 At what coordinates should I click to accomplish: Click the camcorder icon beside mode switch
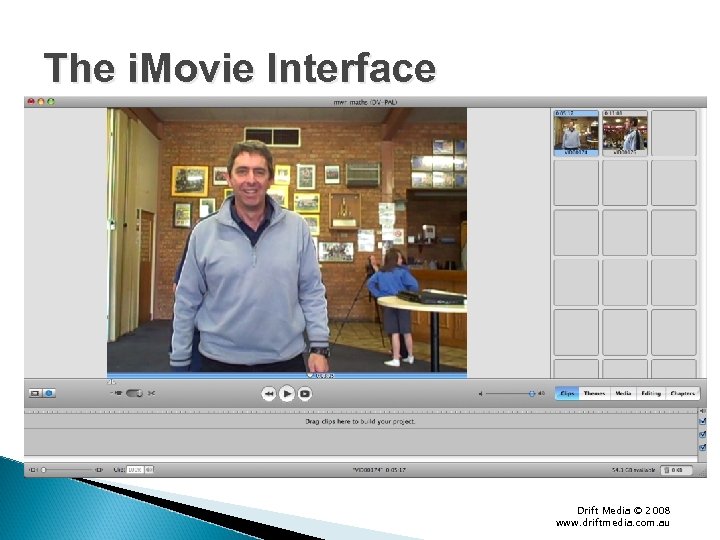coord(118,394)
